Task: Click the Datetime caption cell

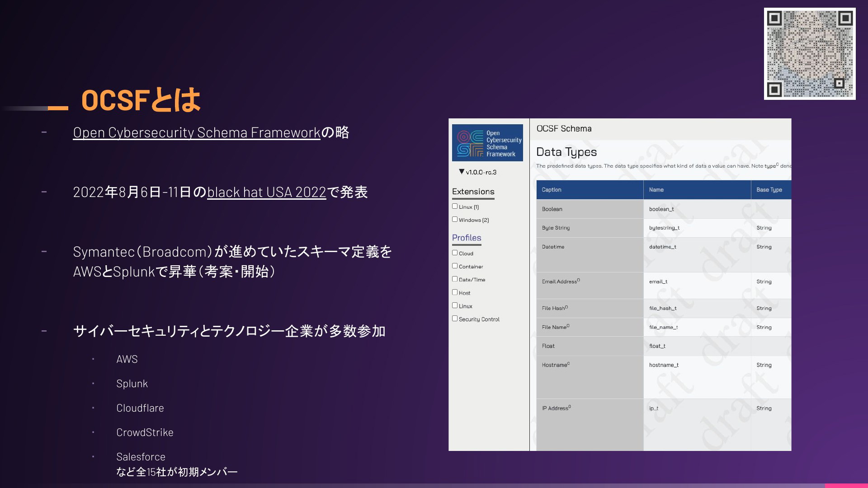Action: coord(590,255)
